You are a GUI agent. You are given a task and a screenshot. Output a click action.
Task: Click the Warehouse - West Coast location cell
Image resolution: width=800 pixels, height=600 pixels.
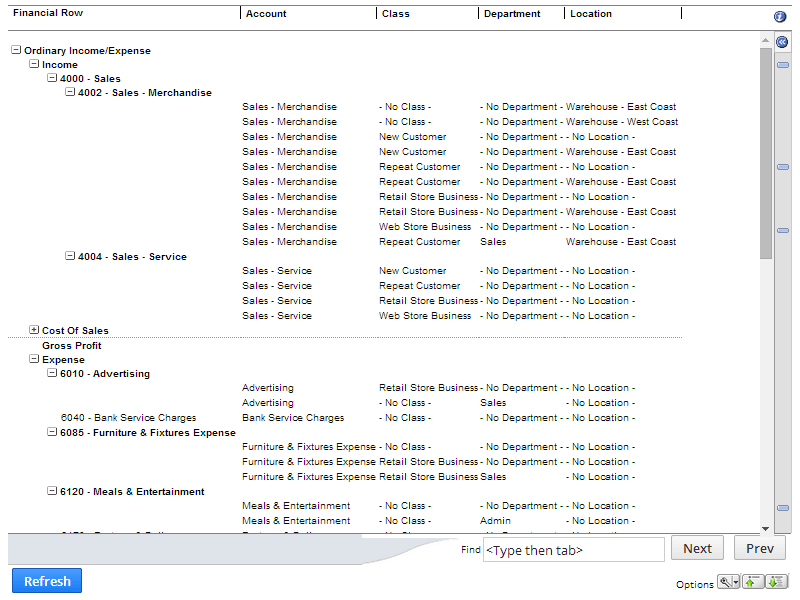point(622,122)
